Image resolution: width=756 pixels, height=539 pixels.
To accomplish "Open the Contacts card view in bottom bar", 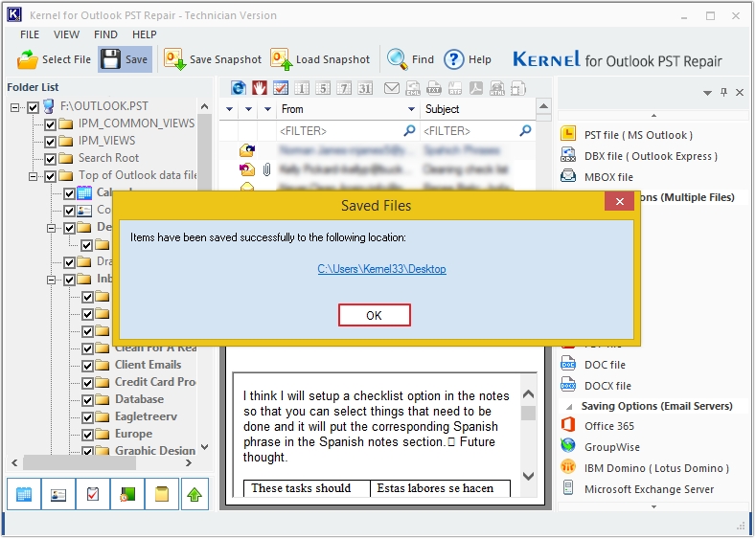I will coord(58,494).
